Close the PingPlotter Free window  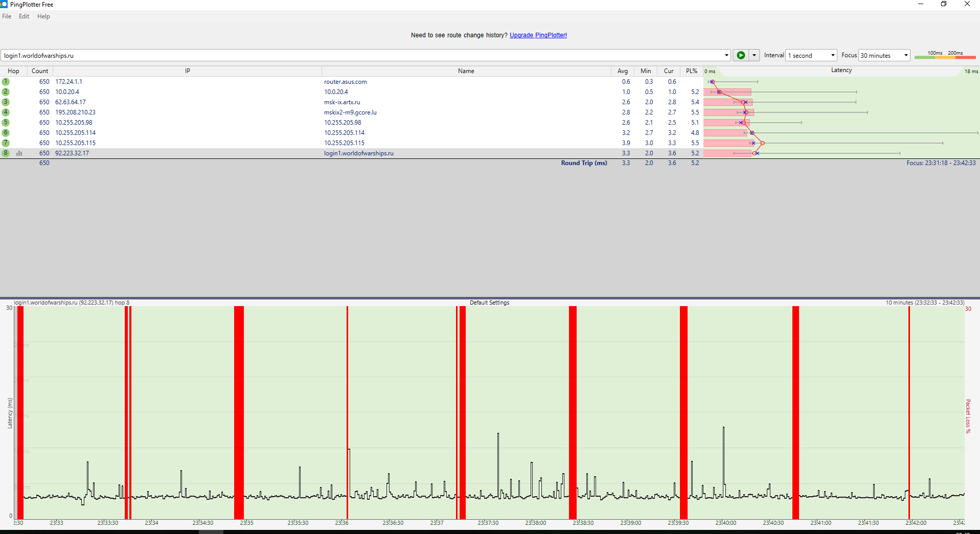pyautogui.click(x=967, y=4)
